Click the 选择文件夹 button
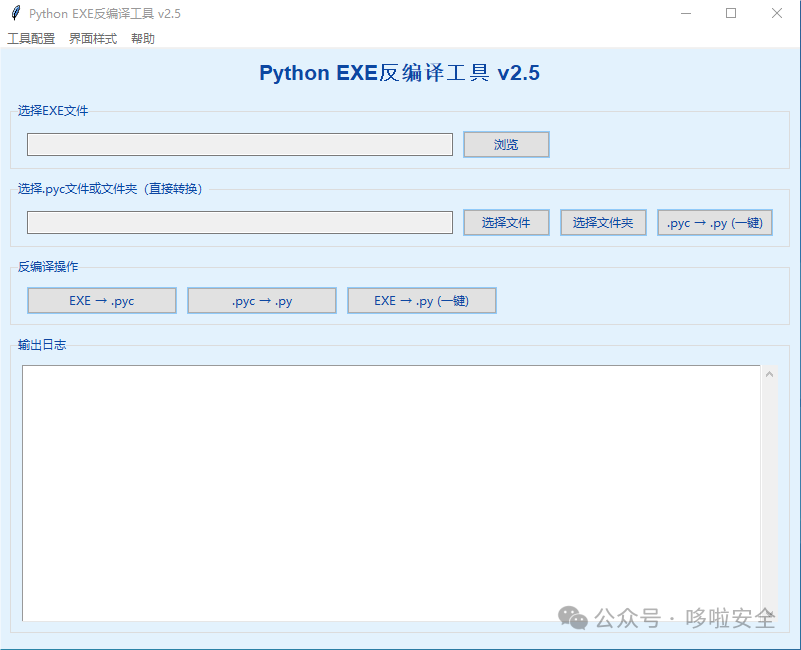 [x=603, y=223]
